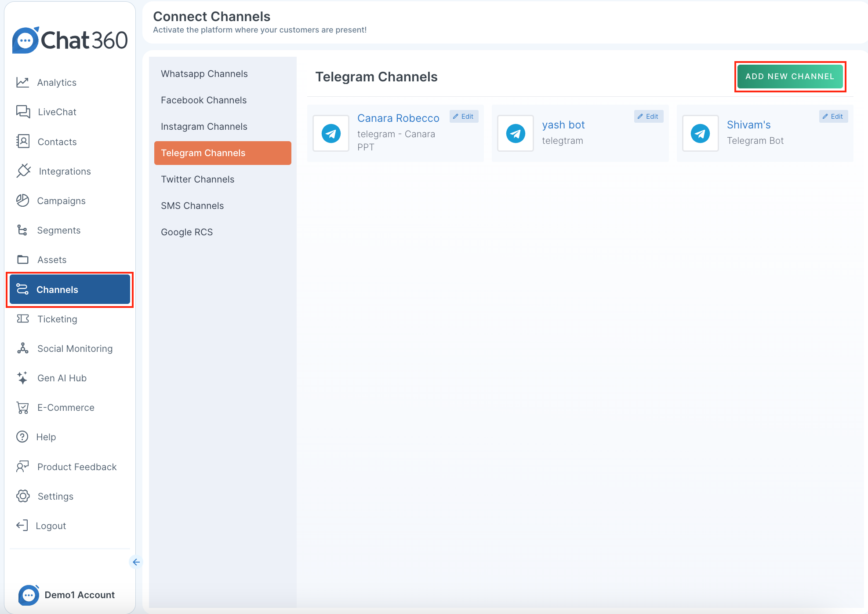Screen dimensions: 868x614
Task: Open Campaigns in the sidebar
Action: [x=70, y=201]
